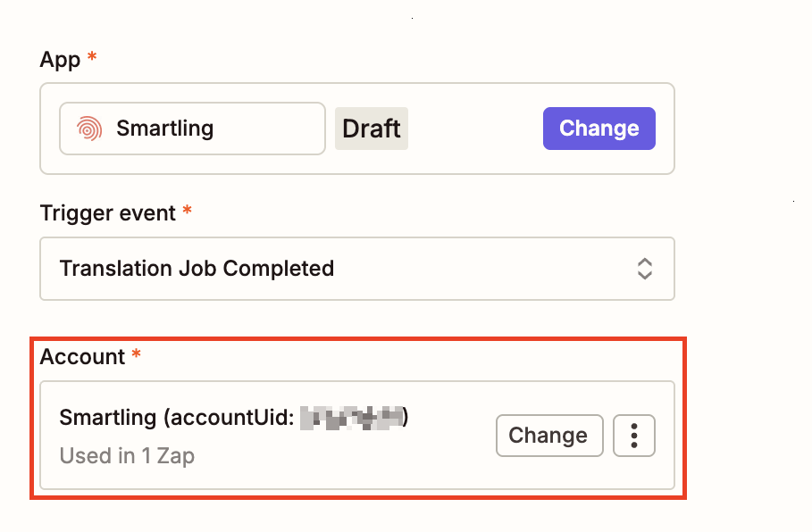Click the red asterisk beside App
The width and height of the screenshot is (812, 532).
(92, 59)
